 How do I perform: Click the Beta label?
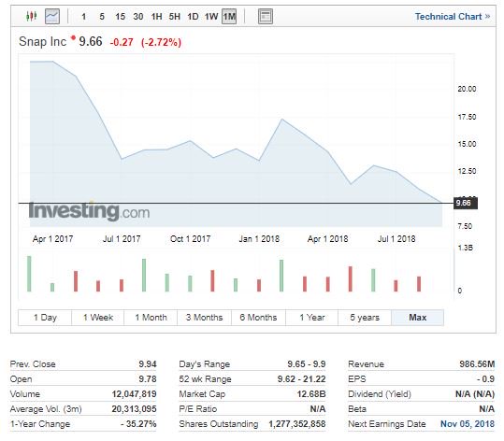pos(357,409)
